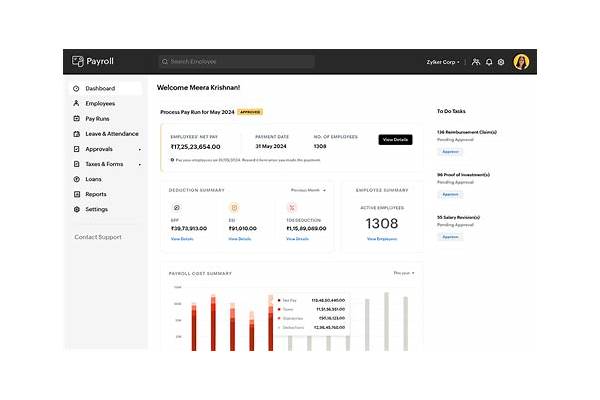Viewport: 600px width, 400px height.
Task: Approve the Reimbursement Claims task
Action: coord(450,152)
